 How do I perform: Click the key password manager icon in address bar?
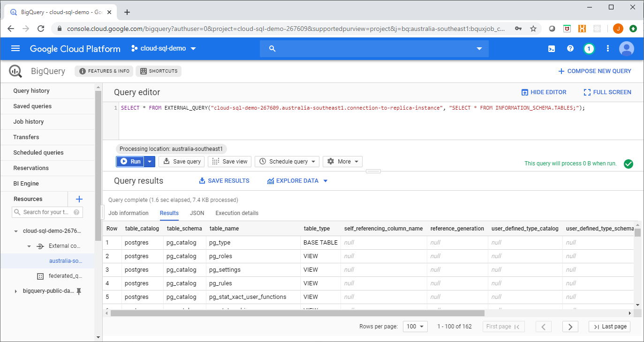point(518,29)
